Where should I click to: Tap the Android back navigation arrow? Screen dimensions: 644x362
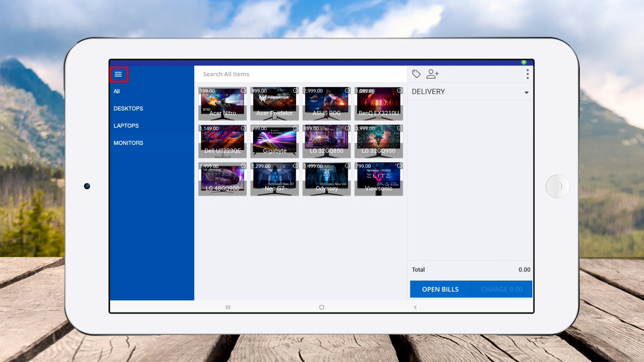point(415,307)
